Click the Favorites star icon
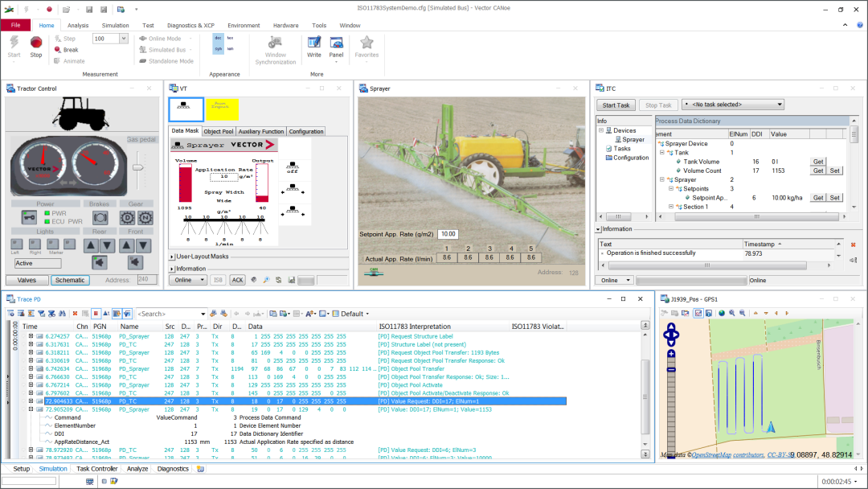 pyautogui.click(x=366, y=43)
